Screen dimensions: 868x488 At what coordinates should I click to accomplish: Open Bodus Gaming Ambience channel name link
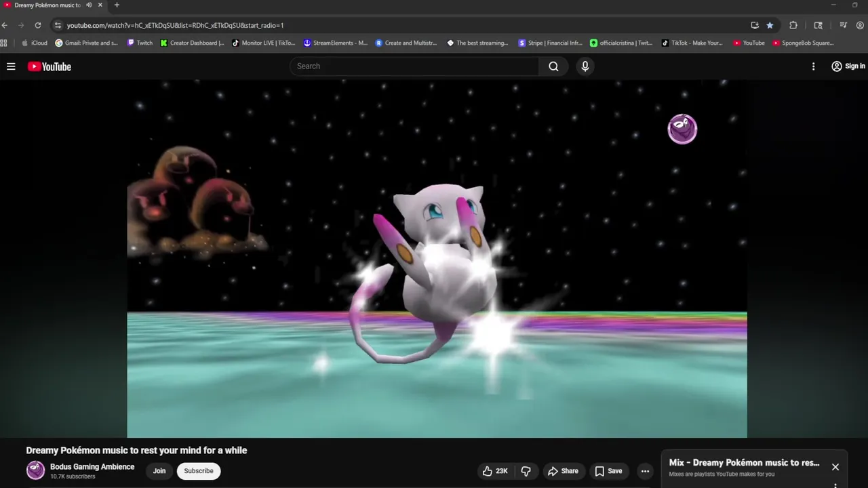pyautogui.click(x=92, y=466)
